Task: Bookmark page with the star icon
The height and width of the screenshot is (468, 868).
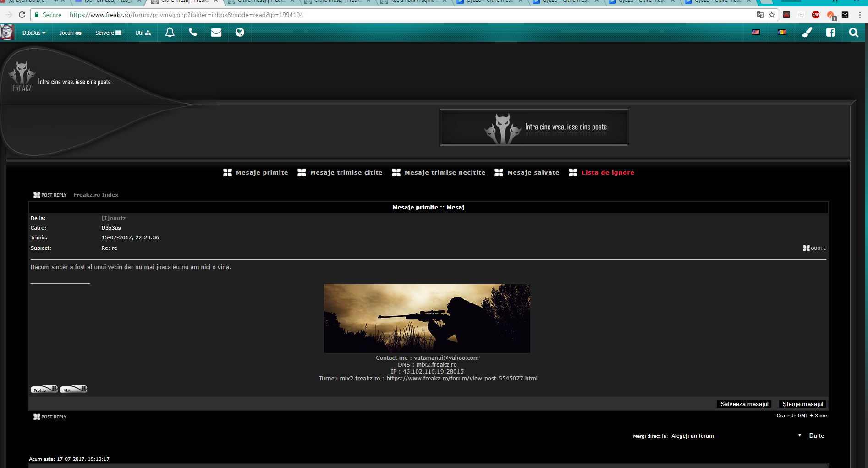Action: (x=772, y=15)
